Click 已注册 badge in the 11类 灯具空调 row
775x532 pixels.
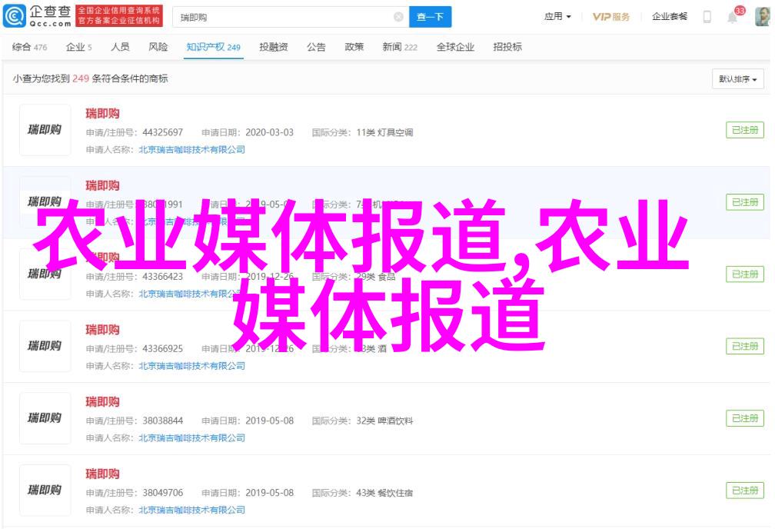click(745, 130)
